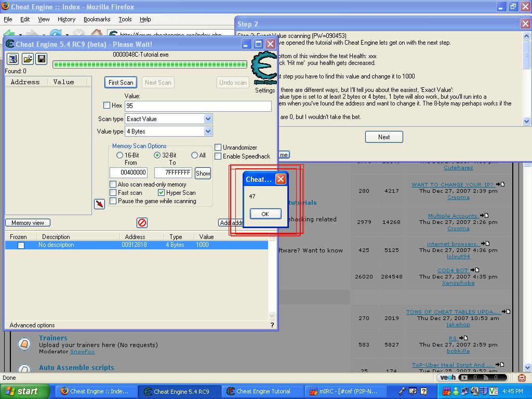
Task: Click the green scan progress bar
Action: (x=150, y=64)
